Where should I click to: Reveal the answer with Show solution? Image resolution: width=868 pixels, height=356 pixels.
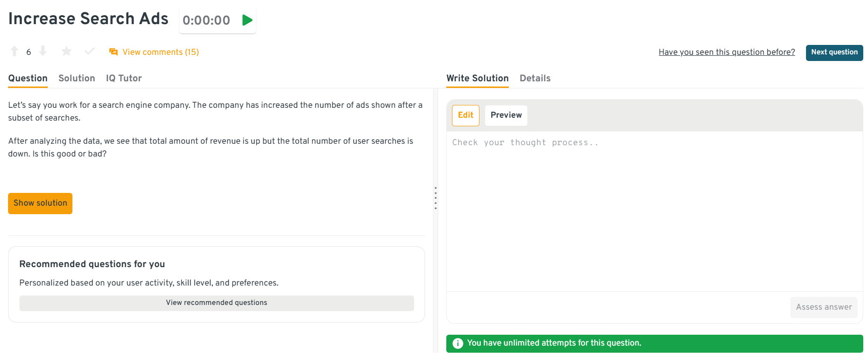coord(40,203)
